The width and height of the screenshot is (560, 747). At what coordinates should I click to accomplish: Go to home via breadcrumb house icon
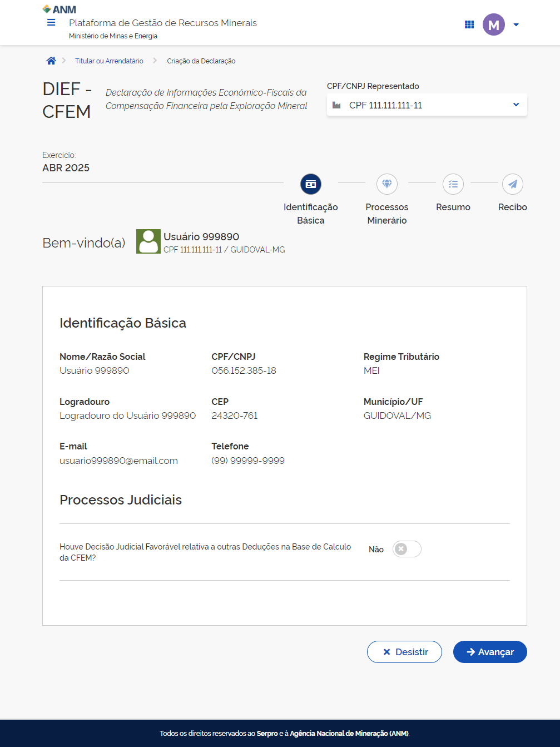(51, 61)
